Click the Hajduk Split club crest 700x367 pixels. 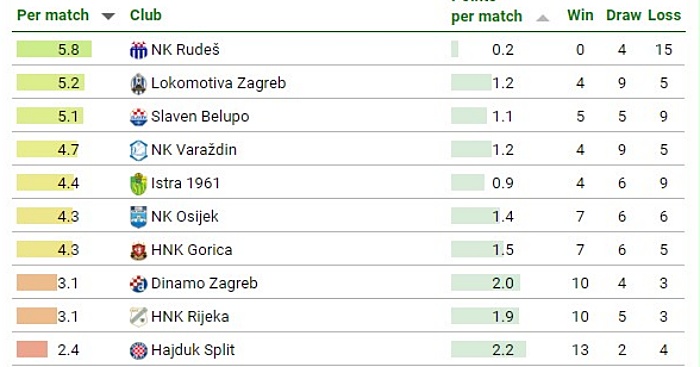[138, 350]
